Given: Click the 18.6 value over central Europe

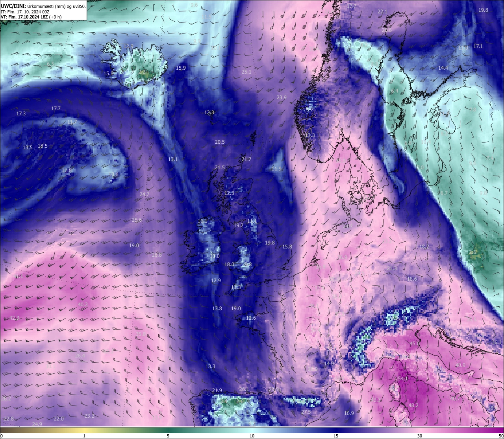Looking at the screenshot, I should 412,279.
